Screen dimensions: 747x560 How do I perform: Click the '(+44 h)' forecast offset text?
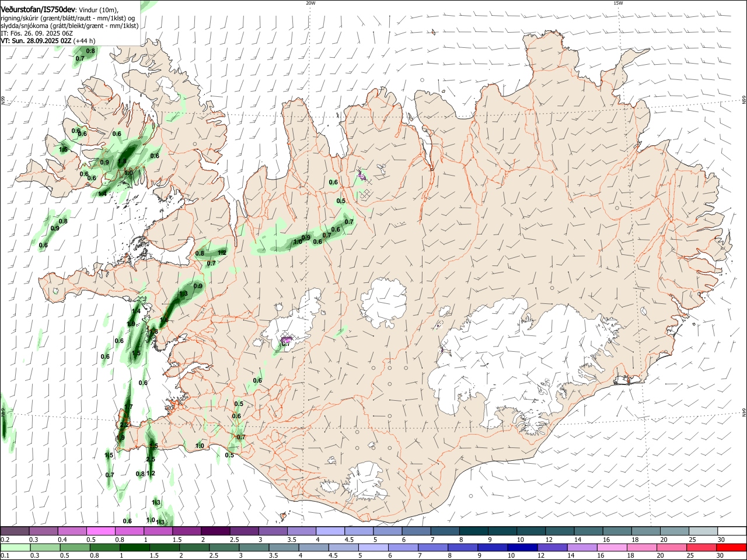(85, 41)
